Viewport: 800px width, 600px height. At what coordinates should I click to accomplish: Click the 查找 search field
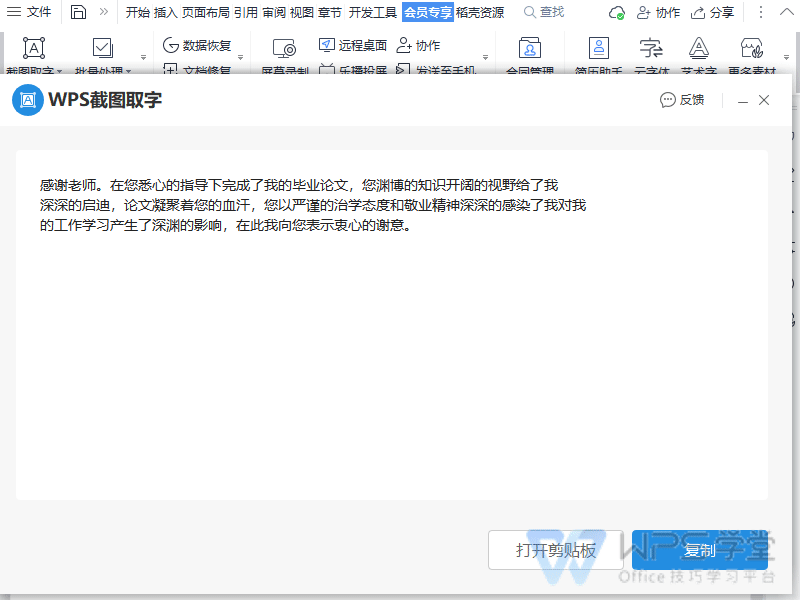[x=544, y=12]
